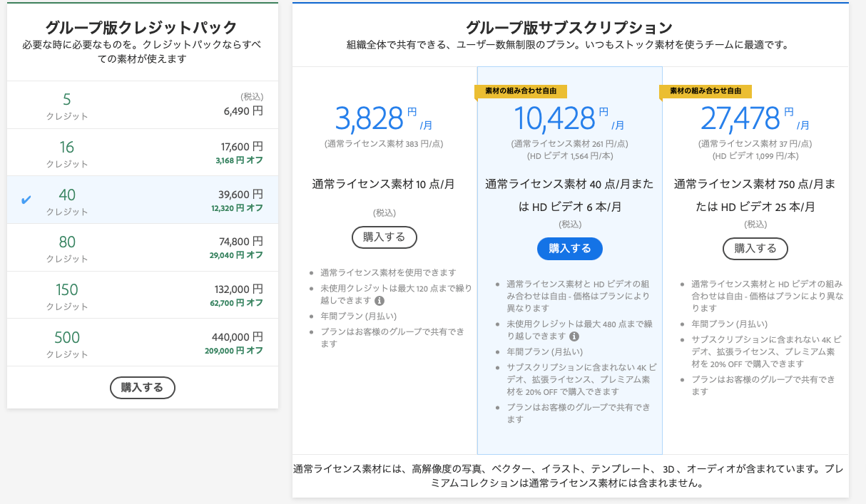Click 購入する for the 3,828円 monthly plan
Viewport: 866px width, 504px height.
[x=384, y=237]
